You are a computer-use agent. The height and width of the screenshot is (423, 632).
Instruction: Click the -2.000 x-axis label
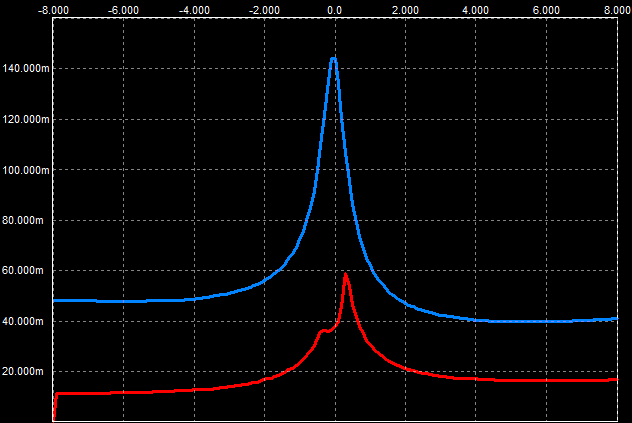point(264,10)
